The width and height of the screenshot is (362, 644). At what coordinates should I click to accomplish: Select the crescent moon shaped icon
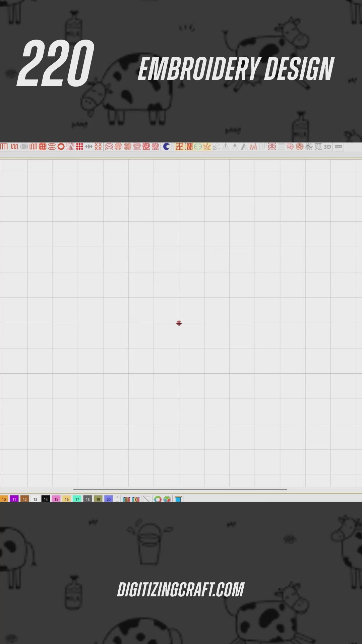(167, 147)
